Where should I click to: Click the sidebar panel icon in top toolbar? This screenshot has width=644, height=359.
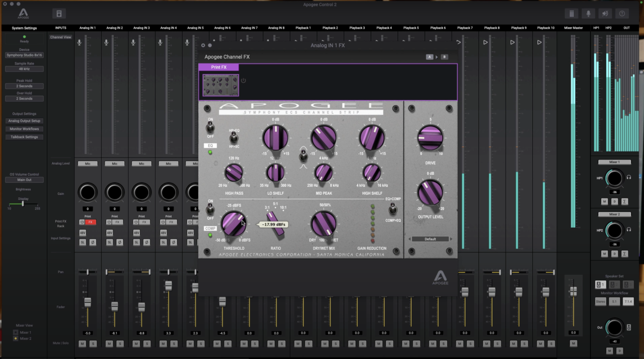coord(59,14)
